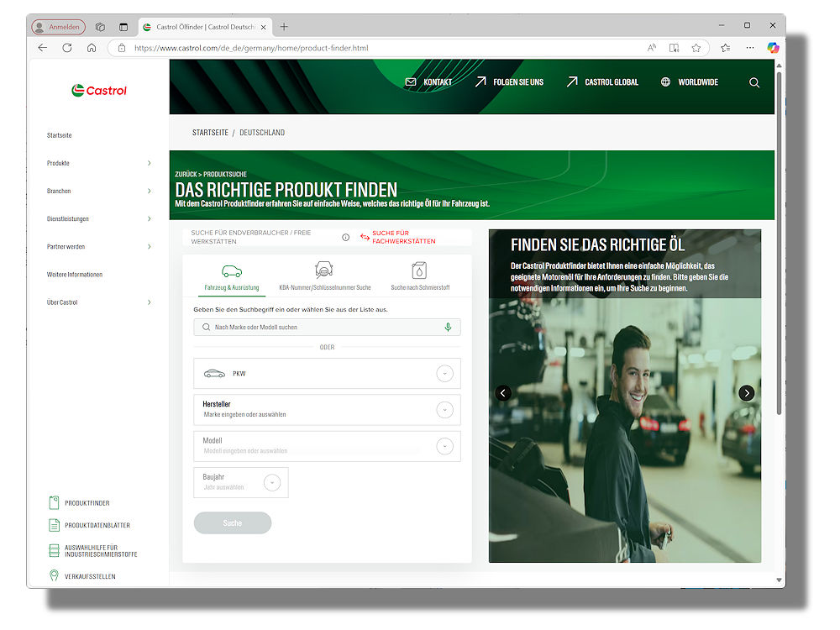
Task: Click the Produktdatenblätter sidebar link
Action: [x=97, y=526]
